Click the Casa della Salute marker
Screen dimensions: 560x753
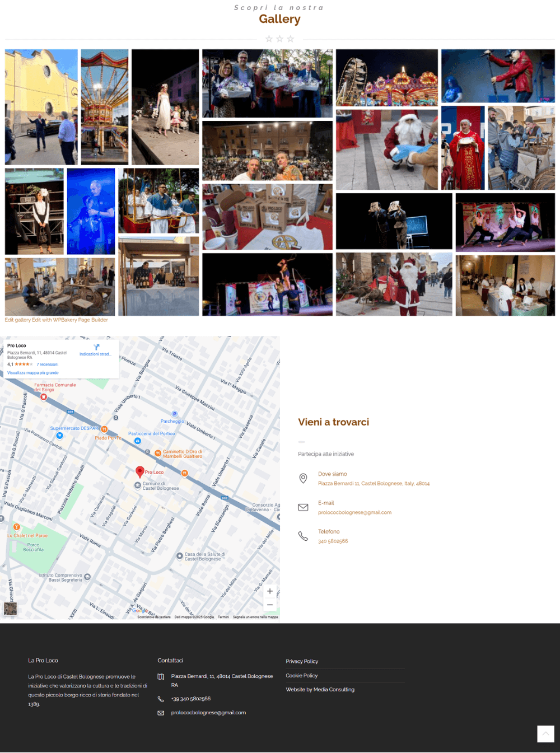coord(180,556)
